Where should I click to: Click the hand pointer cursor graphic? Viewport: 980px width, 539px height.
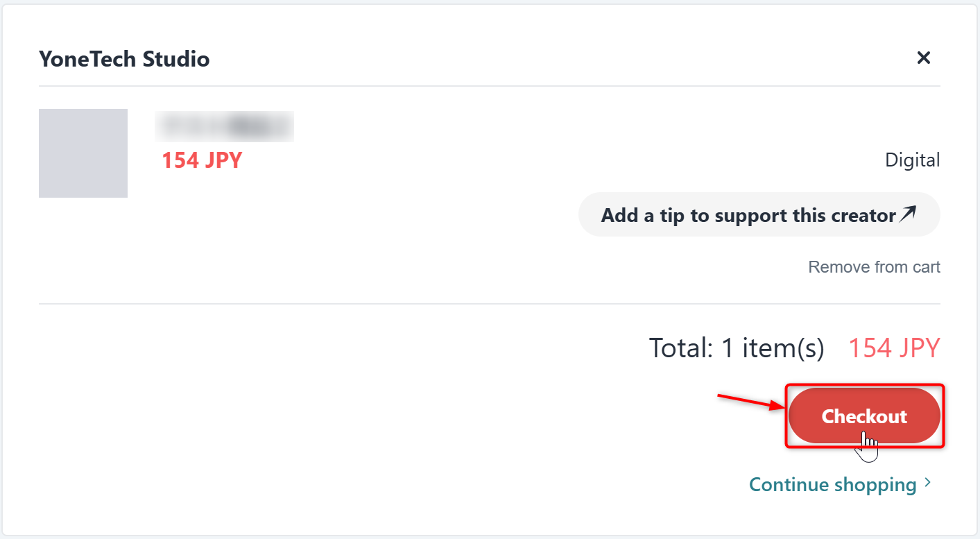(866, 446)
